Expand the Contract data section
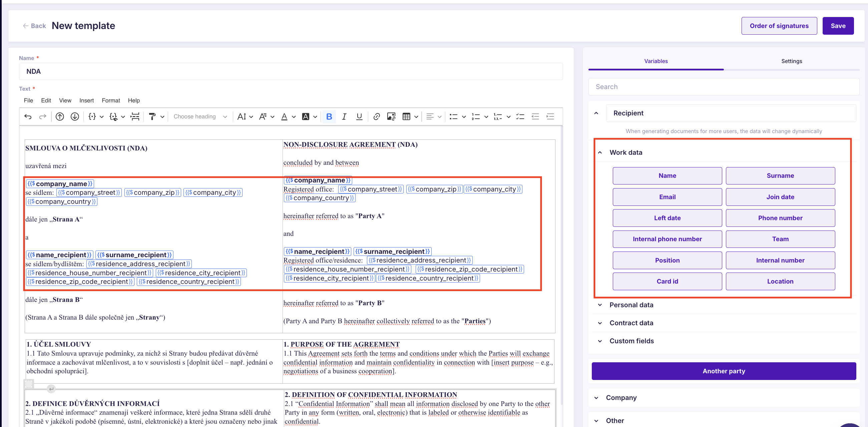868x427 pixels. (x=600, y=323)
